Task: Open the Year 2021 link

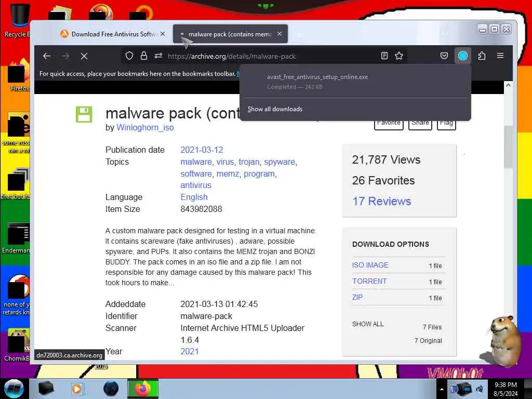Action: pyautogui.click(x=189, y=352)
